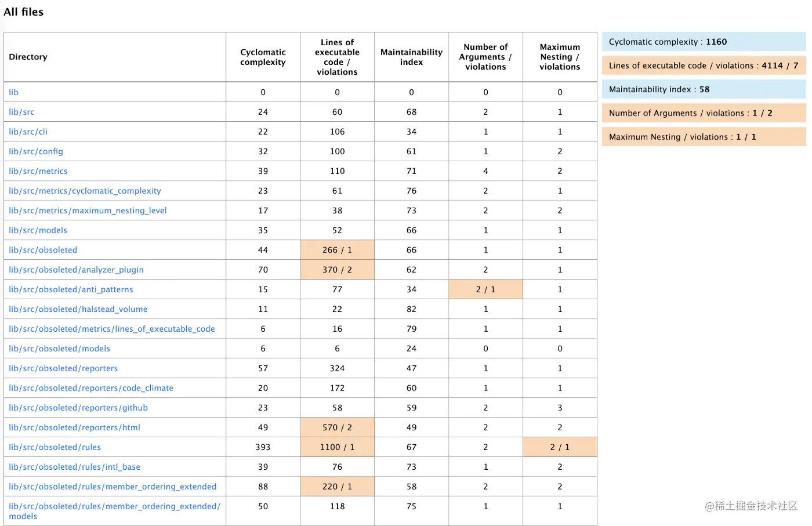Click the Maintainability index column header

coord(411,57)
